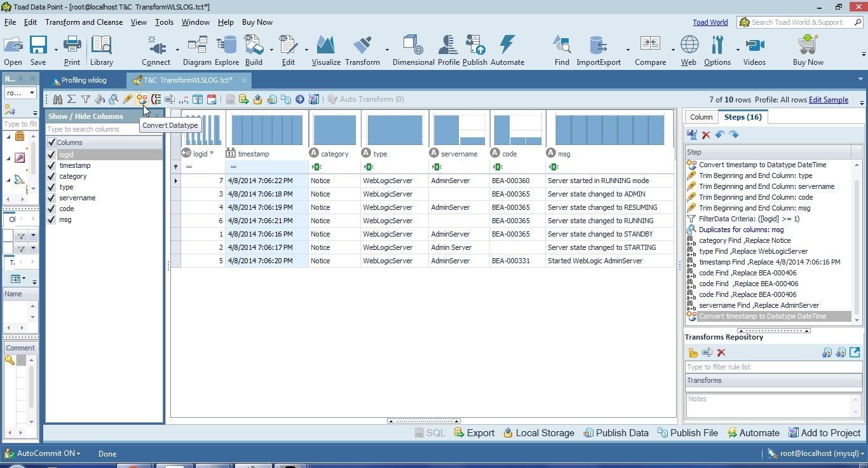Click the Redo step arrow

734,135
